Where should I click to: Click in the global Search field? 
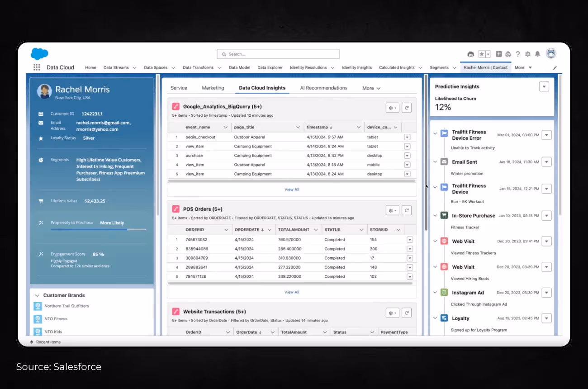278,54
